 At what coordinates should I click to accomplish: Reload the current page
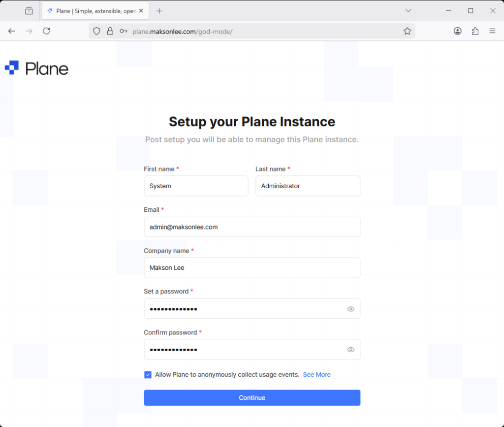pyautogui.click(x=47, y=31)
